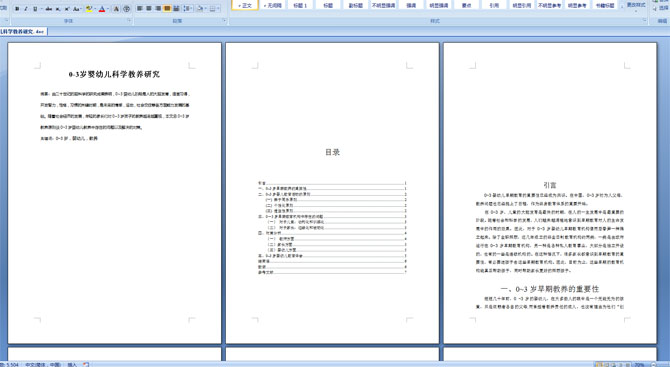
Task: Select the 正文 style
Action: [x=245, y=5]
